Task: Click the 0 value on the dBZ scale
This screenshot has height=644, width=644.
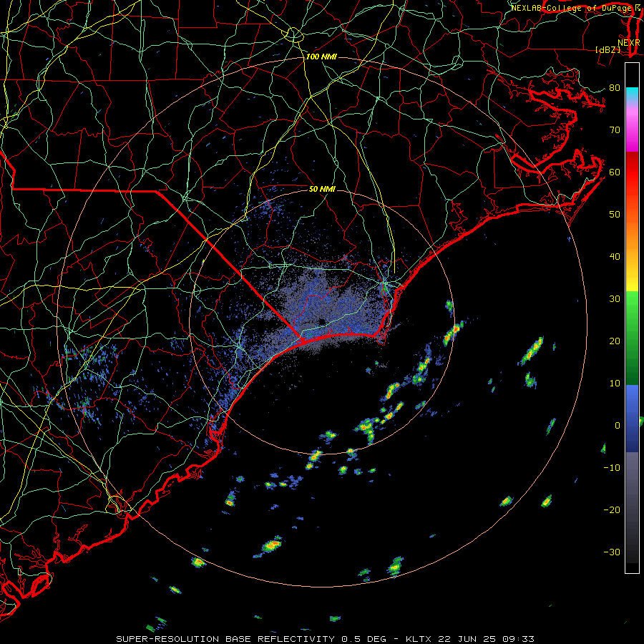Action: pos(618,426)
